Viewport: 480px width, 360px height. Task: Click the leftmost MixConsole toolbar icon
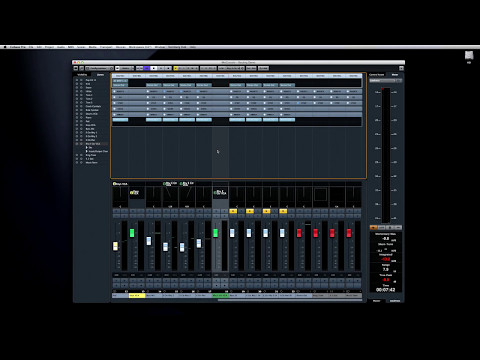coord(76,68)
